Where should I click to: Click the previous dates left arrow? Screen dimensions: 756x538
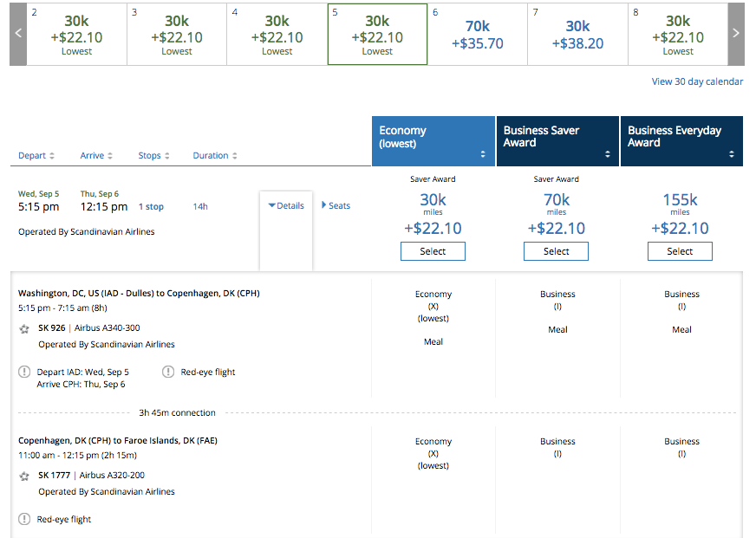pyautogui.click(x=18, y=34)
